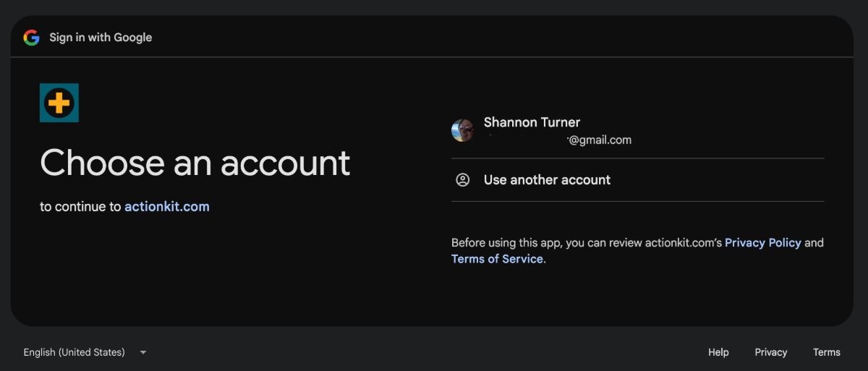Select Use another account
The height and width of the screenshot is (371, 868).
(637, 180)
